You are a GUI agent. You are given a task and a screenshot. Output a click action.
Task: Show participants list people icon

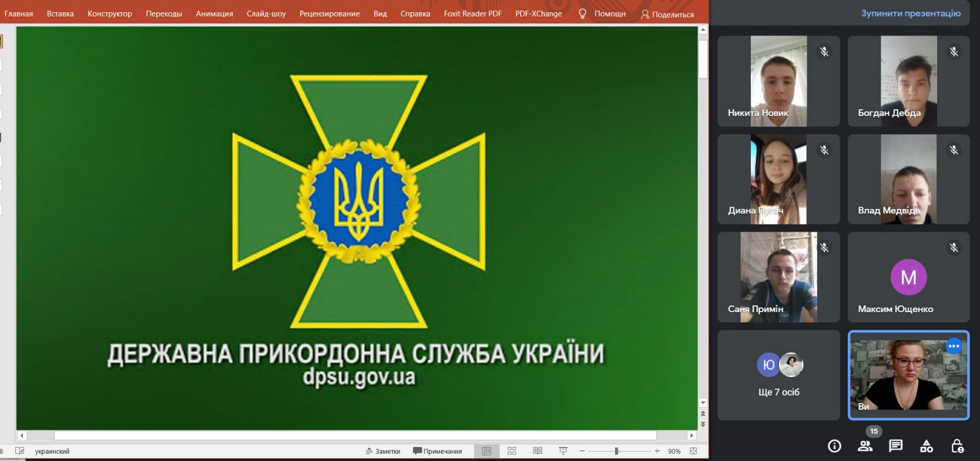[x=865, y=446]
